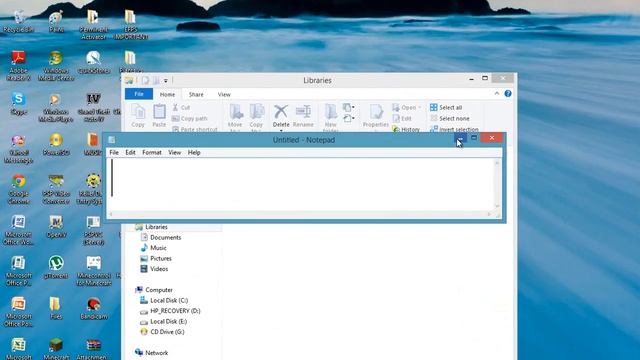Open the Google Chrome desktop shortcut
Viewport: 640px width, 360px height.
[18, 189]
